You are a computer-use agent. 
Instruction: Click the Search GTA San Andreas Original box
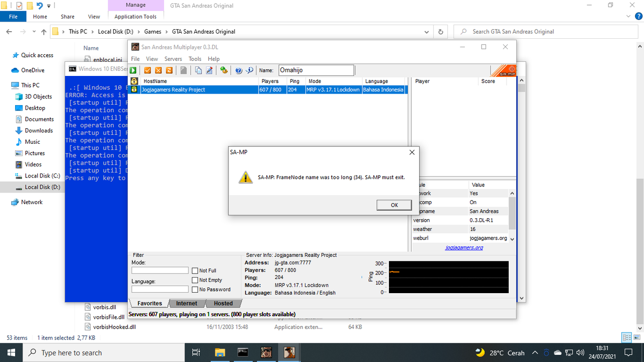click(546, 32)
